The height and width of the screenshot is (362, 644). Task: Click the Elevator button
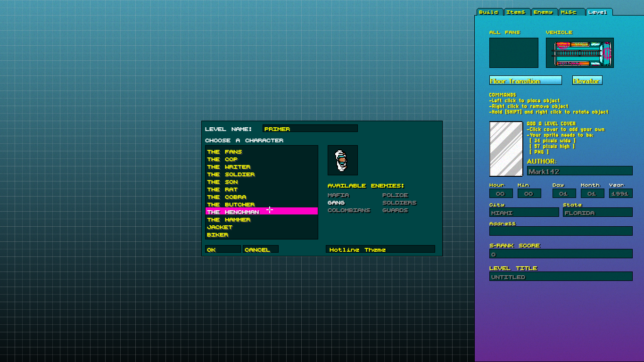pos(587,81)
